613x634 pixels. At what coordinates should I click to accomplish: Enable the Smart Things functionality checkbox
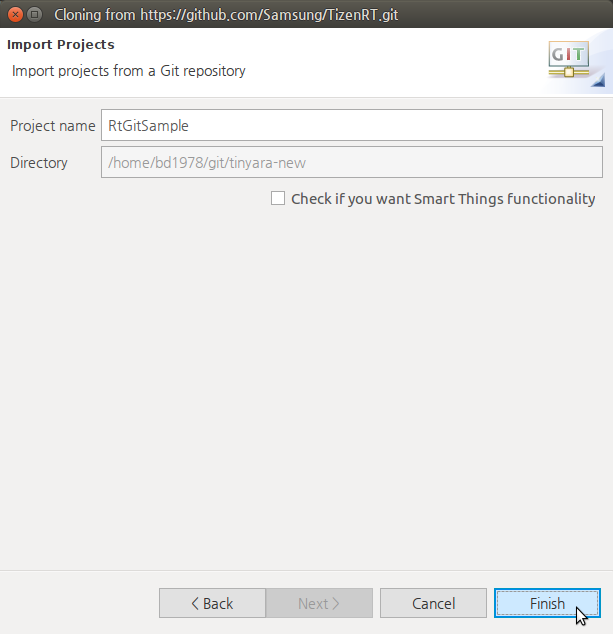pos(278,199)
